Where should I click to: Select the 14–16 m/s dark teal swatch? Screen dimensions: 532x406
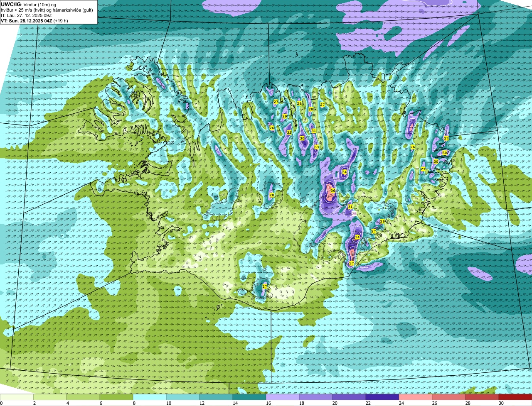pos(249,397)
